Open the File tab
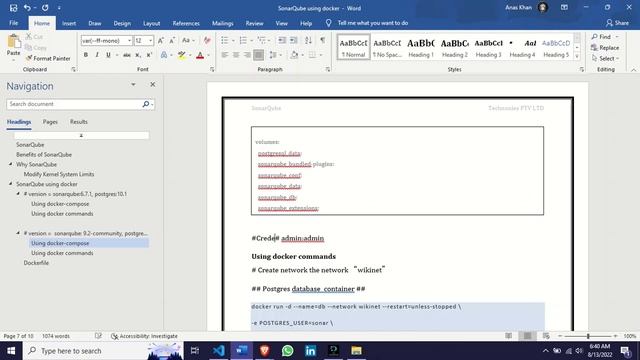This screenshot has height=360, width=640. [x=13, y=23]
